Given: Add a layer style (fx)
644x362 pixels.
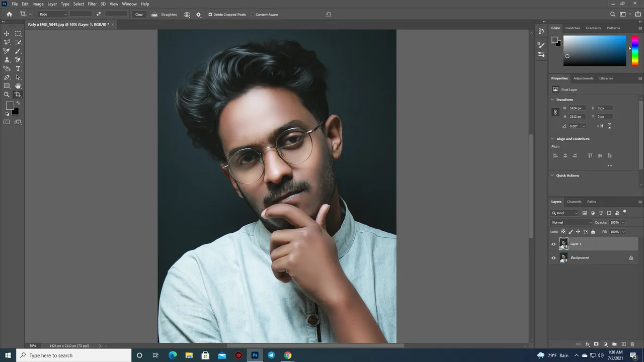Looking at the screenshot, I should tap(587, 344).
